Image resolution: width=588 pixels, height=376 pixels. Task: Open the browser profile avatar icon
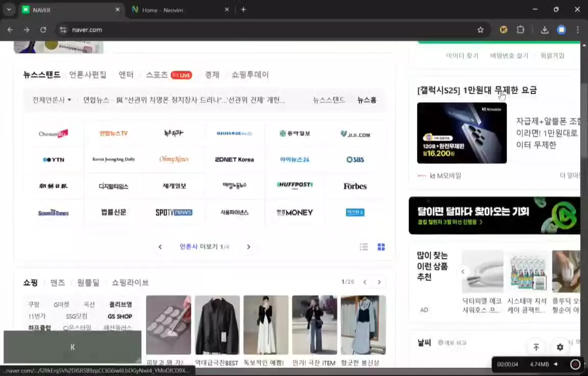pyautogui.click(x=561, y=30)
